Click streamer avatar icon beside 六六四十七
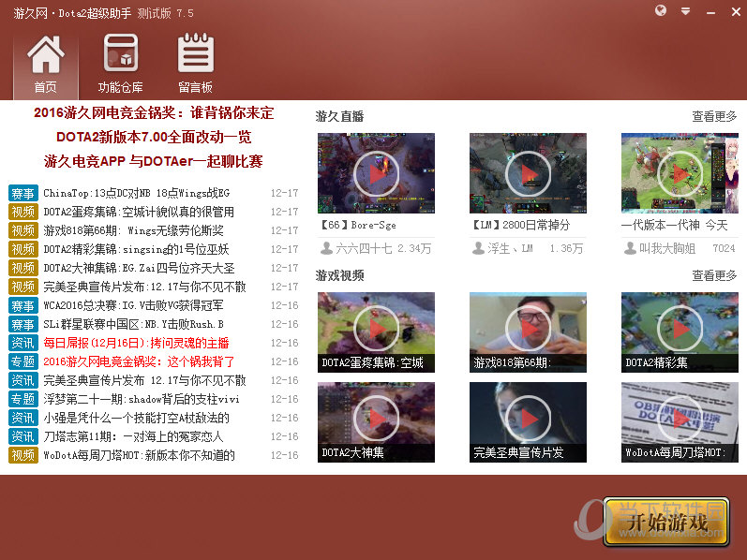747x560 pixels. coord(326,248)
